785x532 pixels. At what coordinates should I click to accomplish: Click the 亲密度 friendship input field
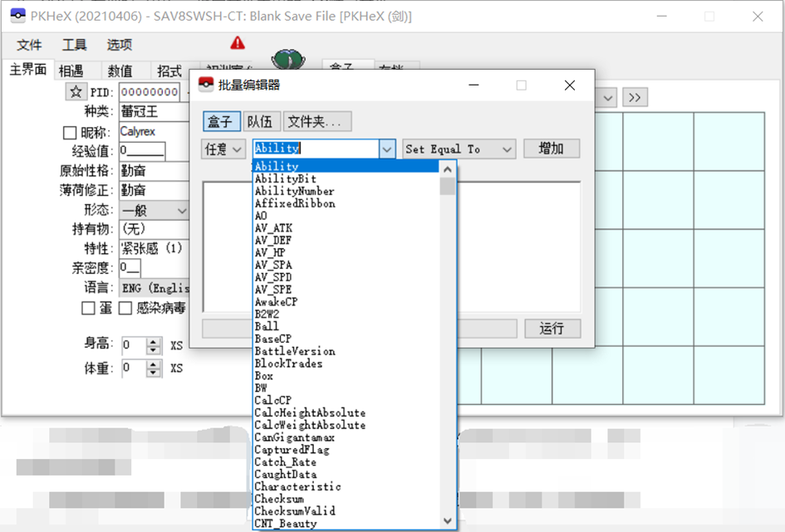(x=130, y=267)
